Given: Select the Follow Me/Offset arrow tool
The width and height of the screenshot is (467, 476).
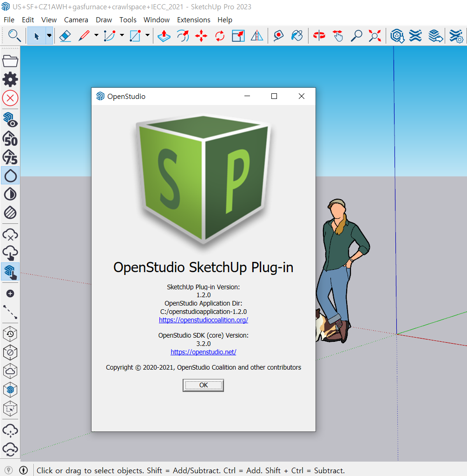Looking at the screenshot, I should pyautogui.click(x=183, y=36).
